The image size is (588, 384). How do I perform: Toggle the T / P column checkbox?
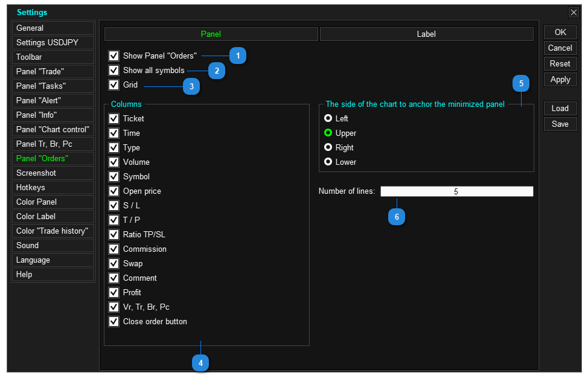[113, 220]
